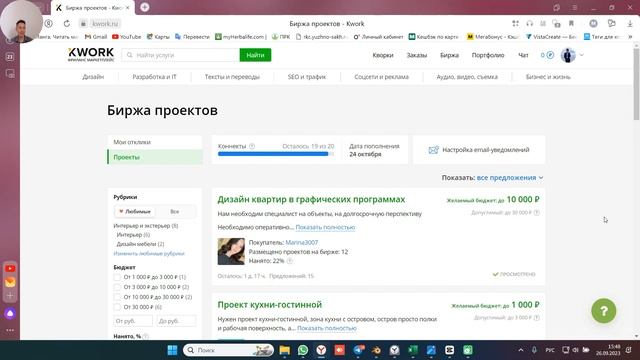Click the help icon beside Коннекты

tap(252, 146)
